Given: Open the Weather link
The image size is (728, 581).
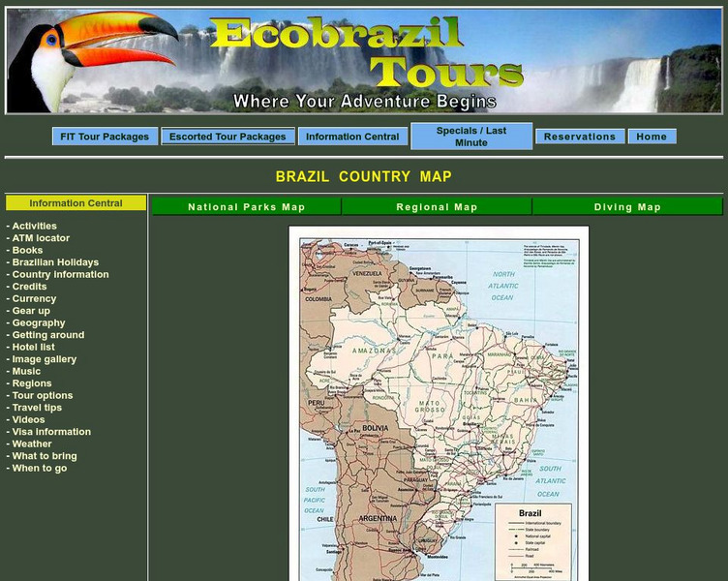Looking at the screenshot, I should tap(32, 443).
